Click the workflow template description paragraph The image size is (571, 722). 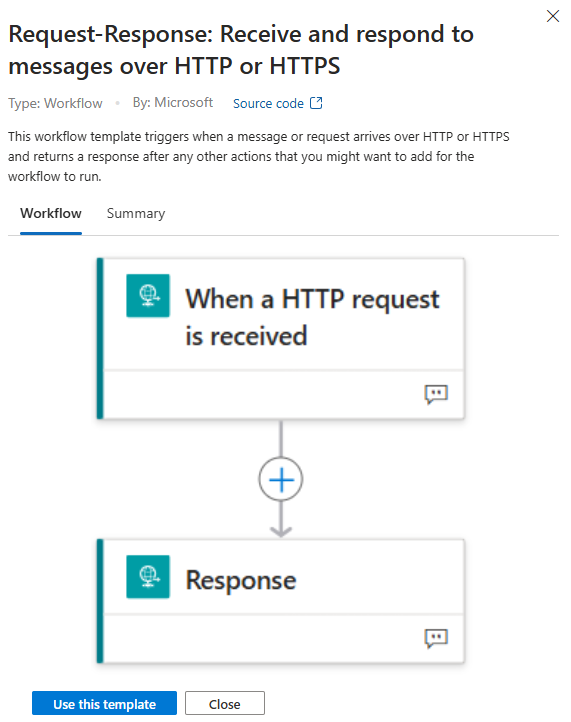coord(259,157)
